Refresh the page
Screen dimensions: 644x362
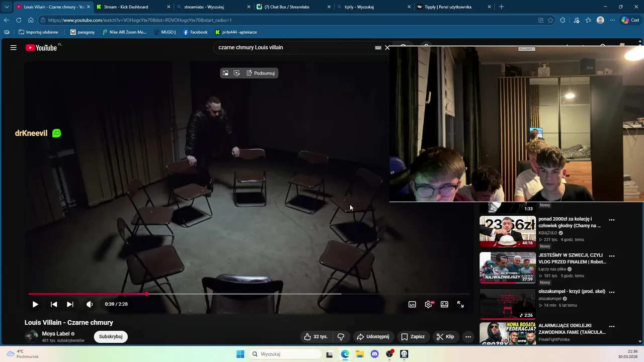click(19, 20)
